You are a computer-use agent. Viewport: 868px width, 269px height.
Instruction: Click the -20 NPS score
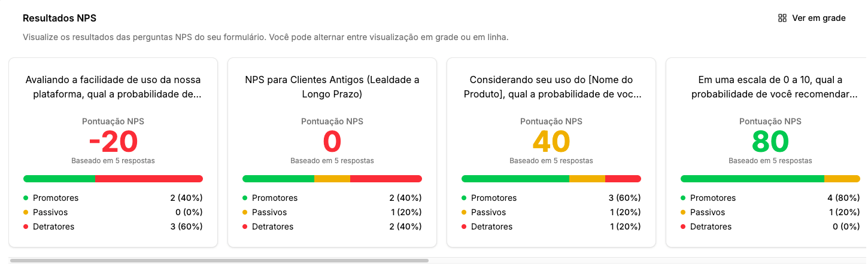113,142
